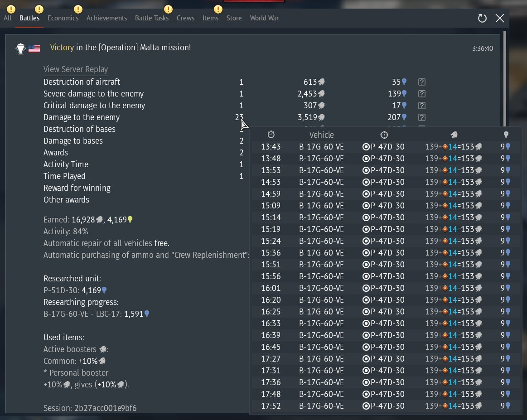Select the Destruction of bases row
The width and height of the screenshot is (527, 420).
[x=79, y=129]
